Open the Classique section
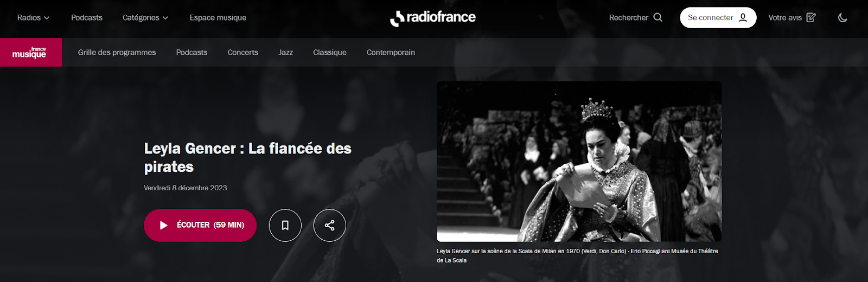The width and height of the screenshot is (868, 282). pyautogui.click(x=329, y=52)
